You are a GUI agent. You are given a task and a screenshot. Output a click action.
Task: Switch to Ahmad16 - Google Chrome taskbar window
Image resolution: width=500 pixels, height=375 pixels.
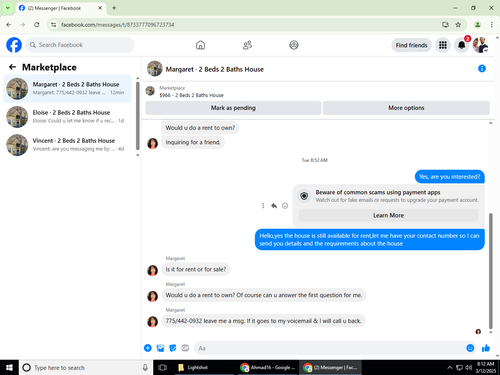[x=268, y=367]
